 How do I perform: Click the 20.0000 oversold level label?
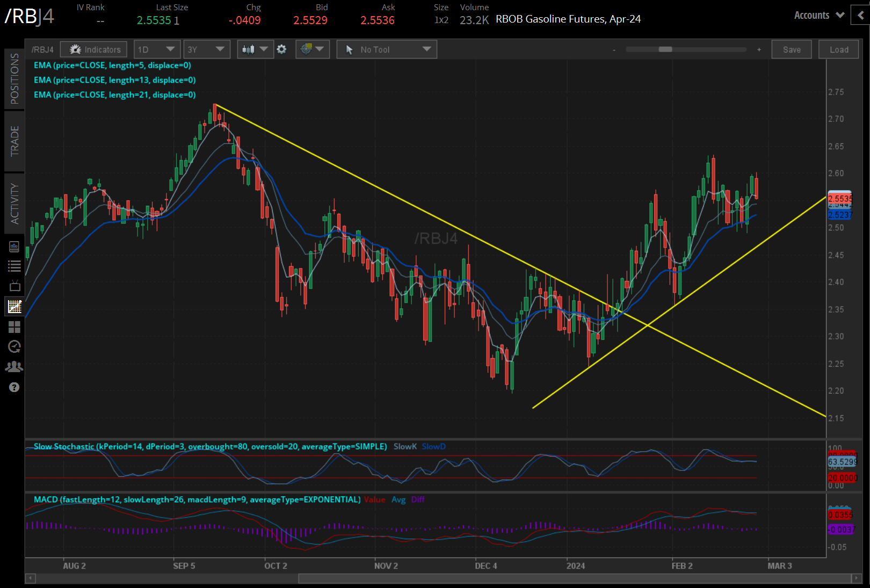[x=842, y=478]
